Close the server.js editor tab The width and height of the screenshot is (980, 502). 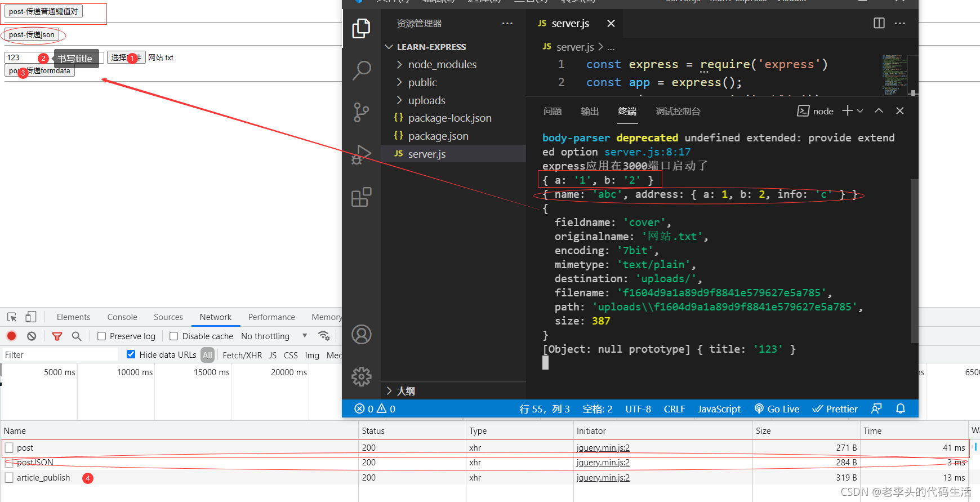point(611,23)
